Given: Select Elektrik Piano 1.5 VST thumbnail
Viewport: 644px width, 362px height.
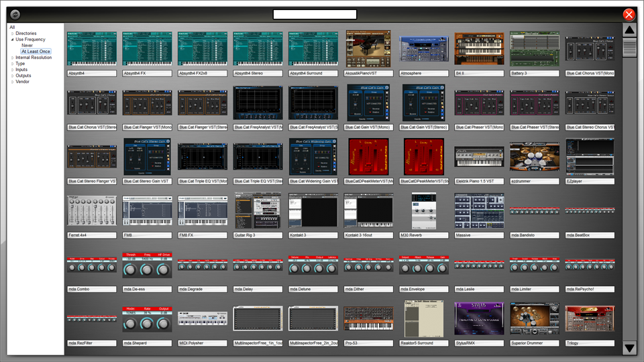Looking at the screenshot, I should point(479,157).
